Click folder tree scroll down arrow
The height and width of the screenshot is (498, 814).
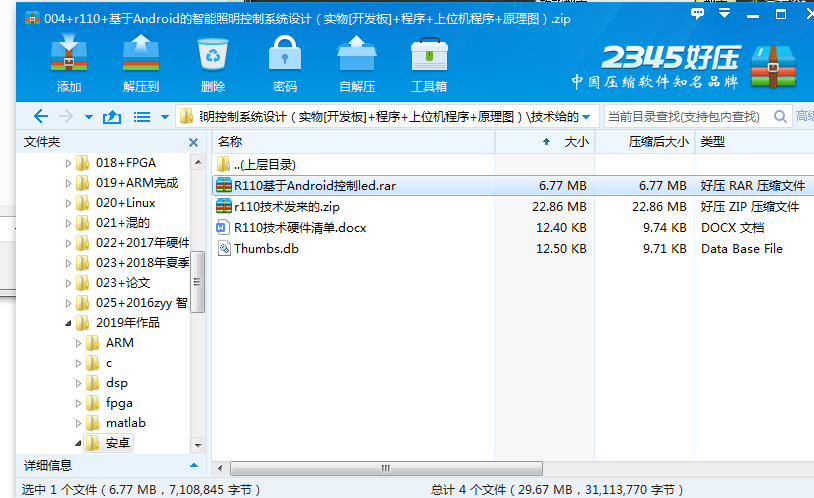point(198,445)
